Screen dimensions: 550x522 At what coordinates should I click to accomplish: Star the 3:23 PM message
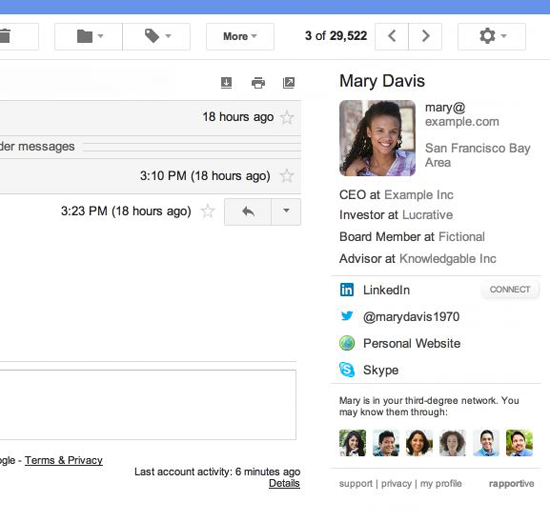[207, 211]
